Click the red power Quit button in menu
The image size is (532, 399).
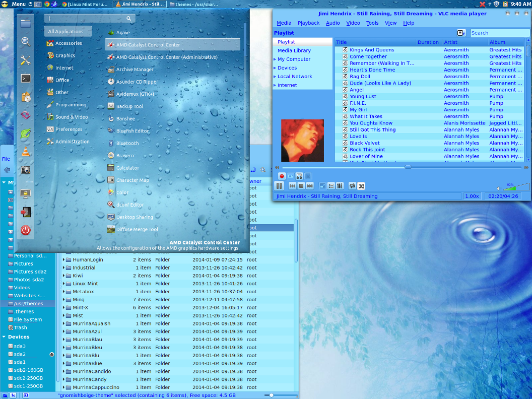[26, 230]
